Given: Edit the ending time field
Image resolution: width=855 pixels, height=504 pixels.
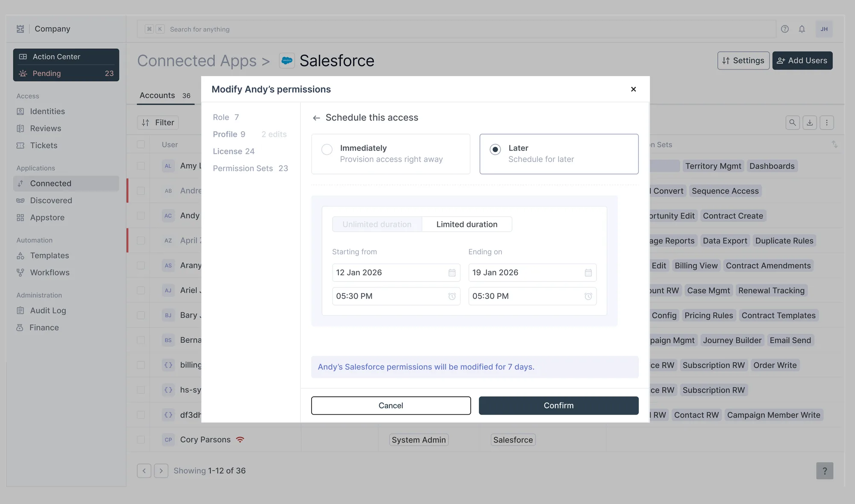Looking at the screenshot, I should (x=532, y=296).
